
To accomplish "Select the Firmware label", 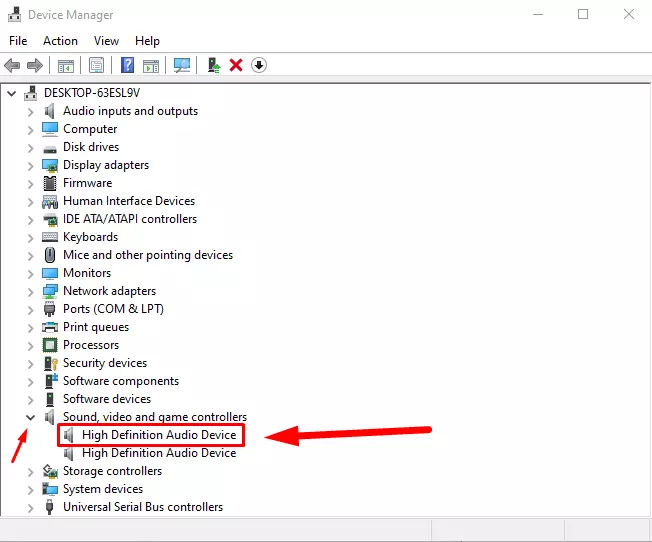I will (x=87, y=183).
